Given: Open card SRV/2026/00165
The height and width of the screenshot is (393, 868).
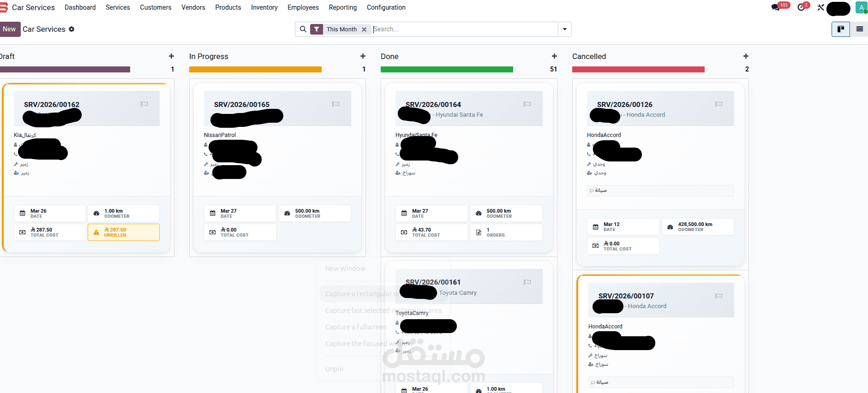Looking at the screenshot, I should pyautogui.click(x=277, y=168).
